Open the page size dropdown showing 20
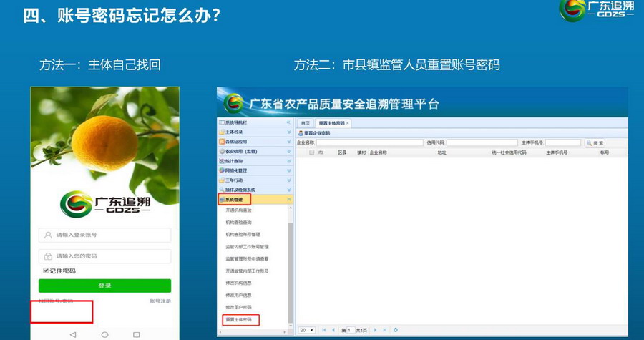Image resolution: width=644 pixels, height=340 pixels. click(306, 330)
